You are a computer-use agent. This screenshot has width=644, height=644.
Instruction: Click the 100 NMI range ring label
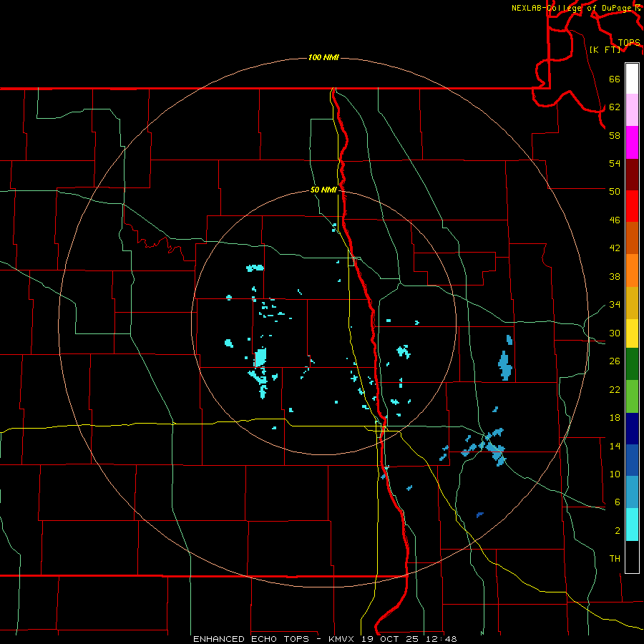click(323, 57)
